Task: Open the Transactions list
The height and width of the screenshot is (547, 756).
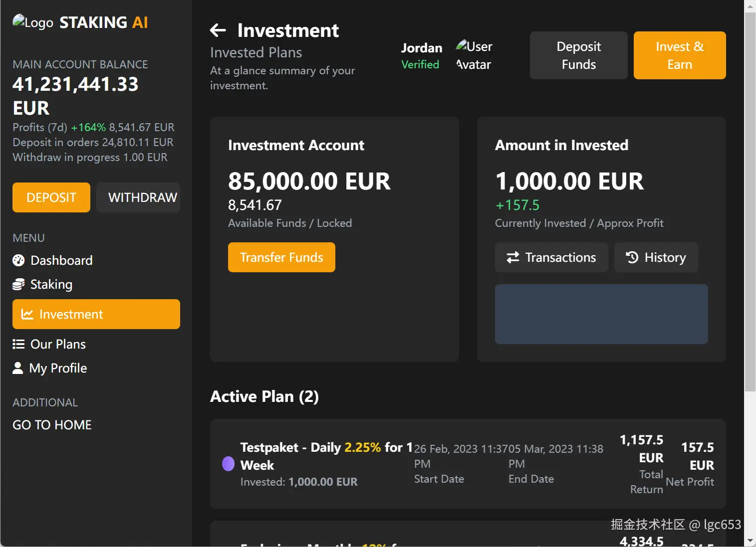Action: [x=551, y=257]
